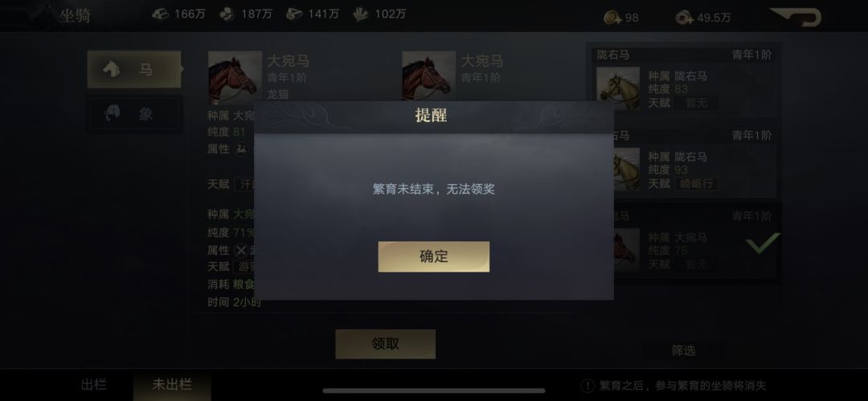
Task: Tap the gold coin icon showing 98
Action: coord(612,18)
